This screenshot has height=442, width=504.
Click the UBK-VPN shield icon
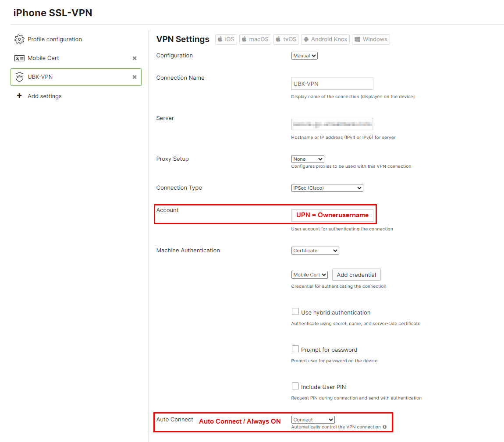coord(19,77)
